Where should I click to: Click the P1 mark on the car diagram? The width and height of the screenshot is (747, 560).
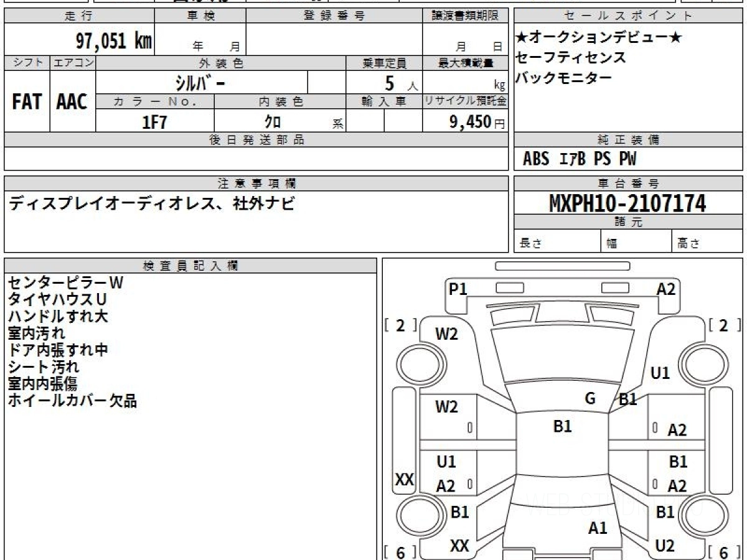point(458,289)
